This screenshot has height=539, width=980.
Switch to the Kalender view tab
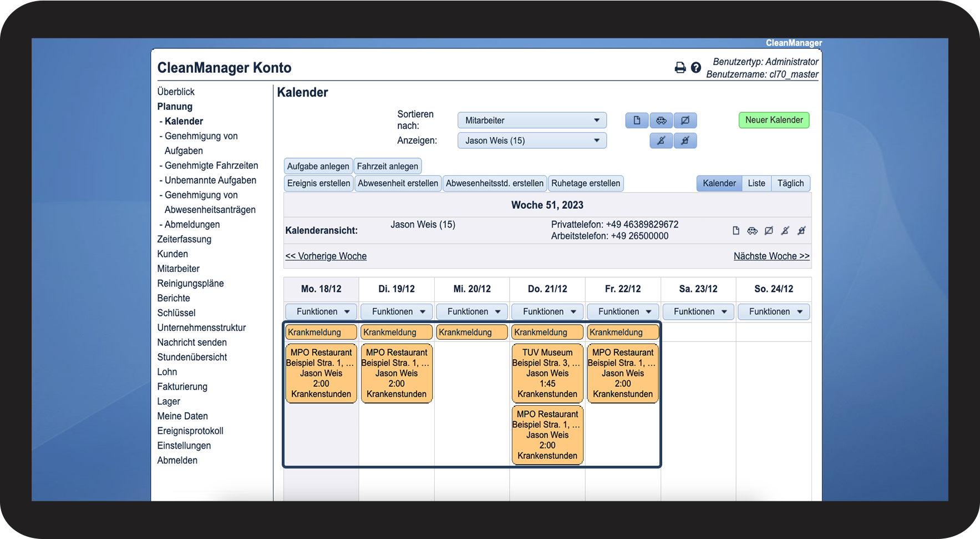pyautogui.click(x=719, y=183)
